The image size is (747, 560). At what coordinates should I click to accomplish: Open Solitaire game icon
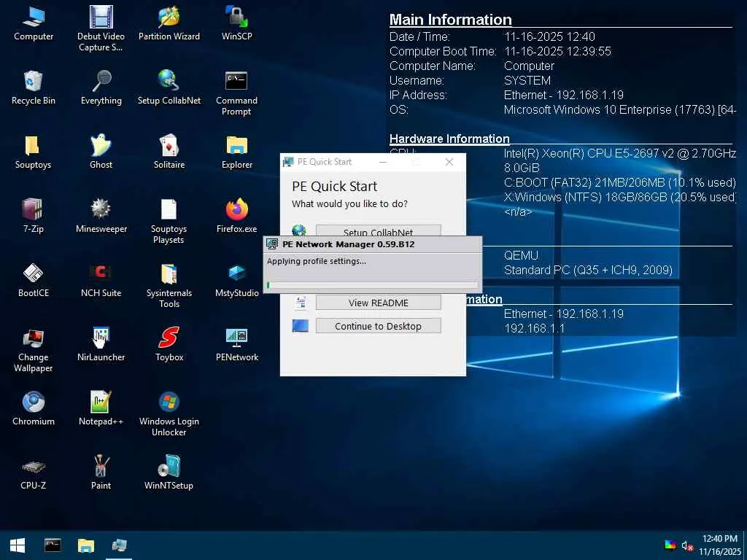[x=169, y=152]
